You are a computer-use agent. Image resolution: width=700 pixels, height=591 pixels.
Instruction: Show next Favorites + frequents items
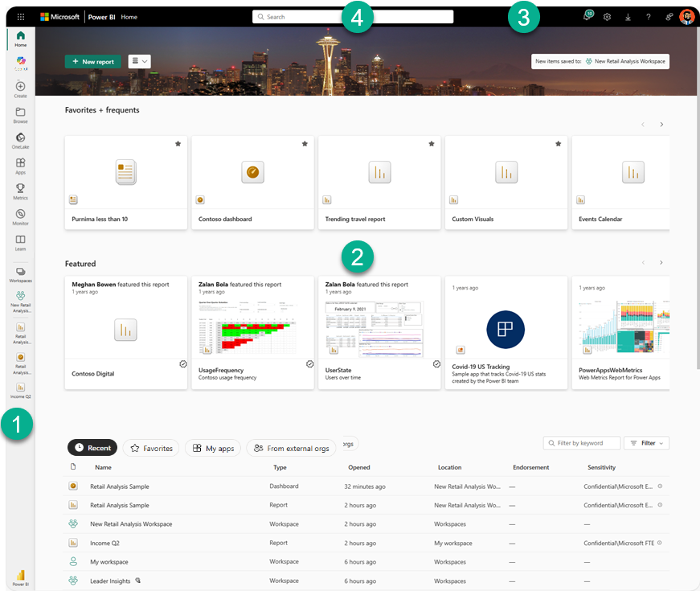point(661,124)
